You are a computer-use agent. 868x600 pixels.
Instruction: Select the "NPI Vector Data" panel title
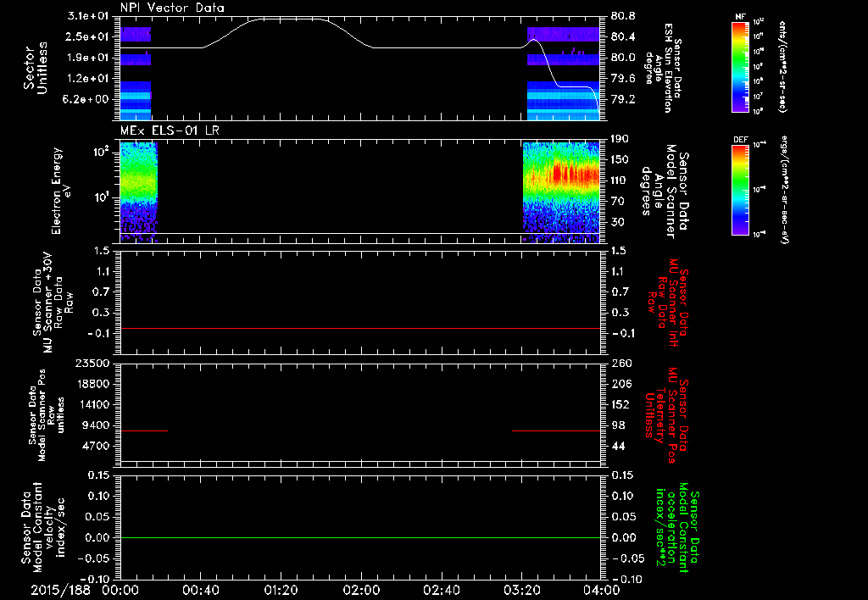pos(172,8)
